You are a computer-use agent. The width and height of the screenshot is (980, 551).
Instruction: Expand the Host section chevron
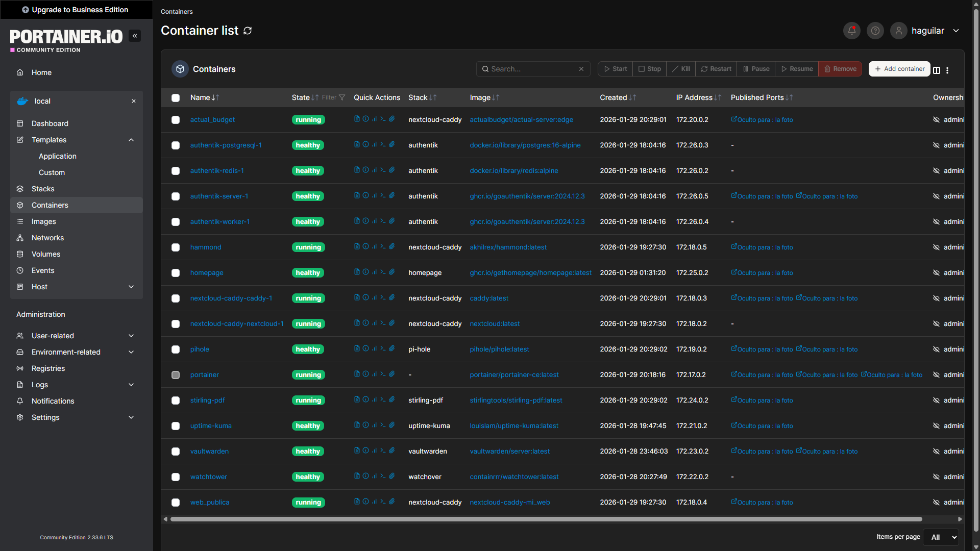pyautogui.click(x=131, y=287)
